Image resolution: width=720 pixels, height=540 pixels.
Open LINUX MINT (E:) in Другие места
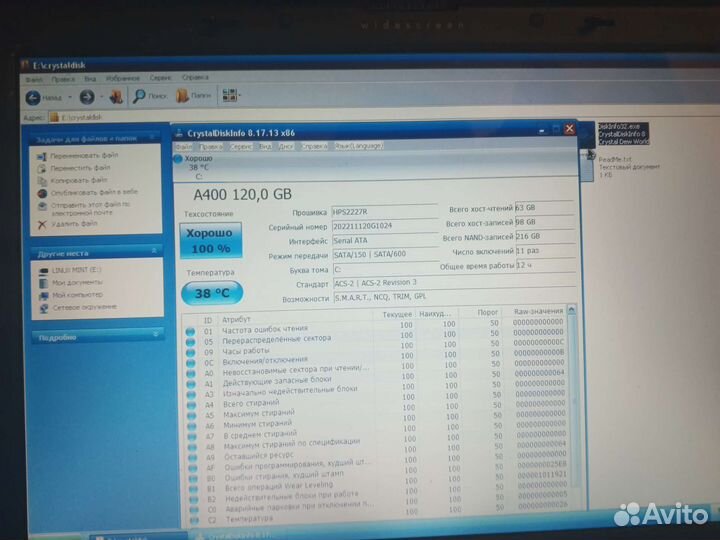click(76, 270)
